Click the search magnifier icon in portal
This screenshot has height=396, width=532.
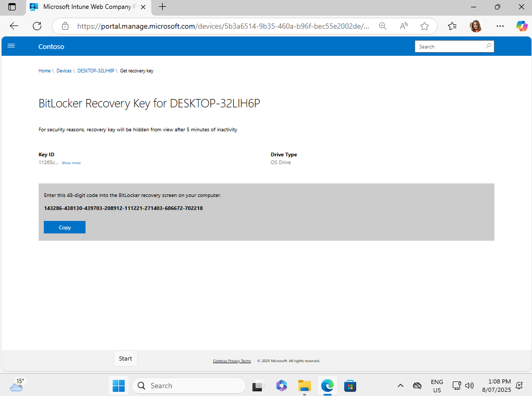488,46
